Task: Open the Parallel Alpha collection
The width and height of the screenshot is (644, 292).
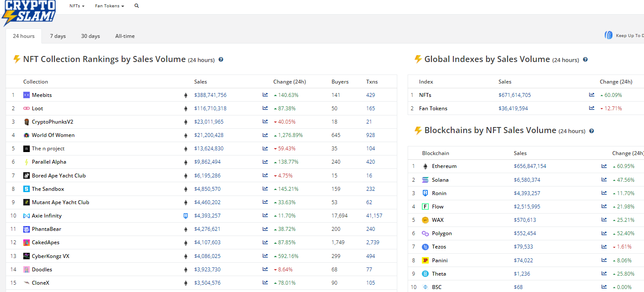Action: pyautogui.click(x=49, y=162)
